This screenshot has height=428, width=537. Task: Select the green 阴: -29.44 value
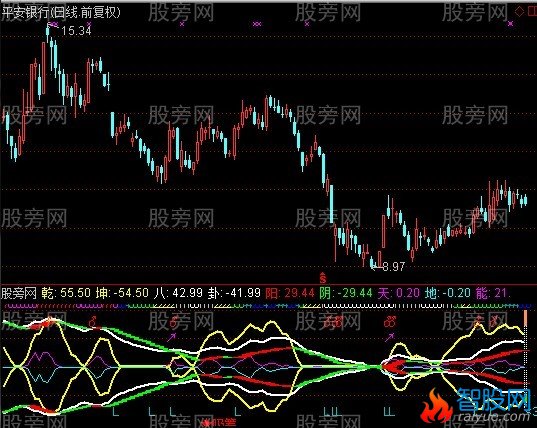[346, 293]
